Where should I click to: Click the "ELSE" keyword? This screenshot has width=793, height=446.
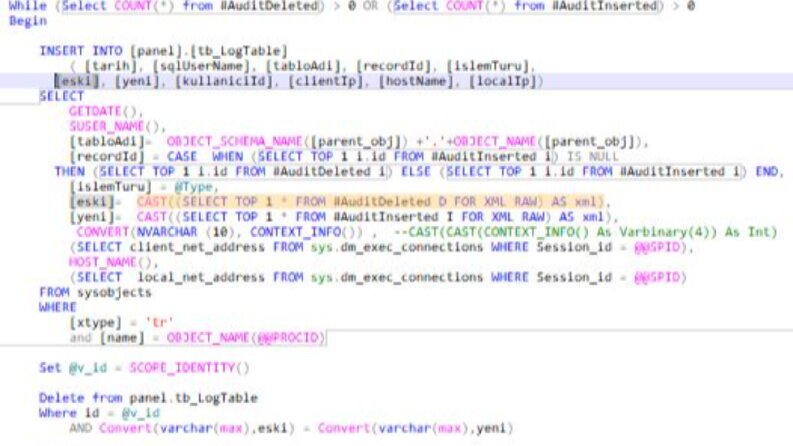416,171
